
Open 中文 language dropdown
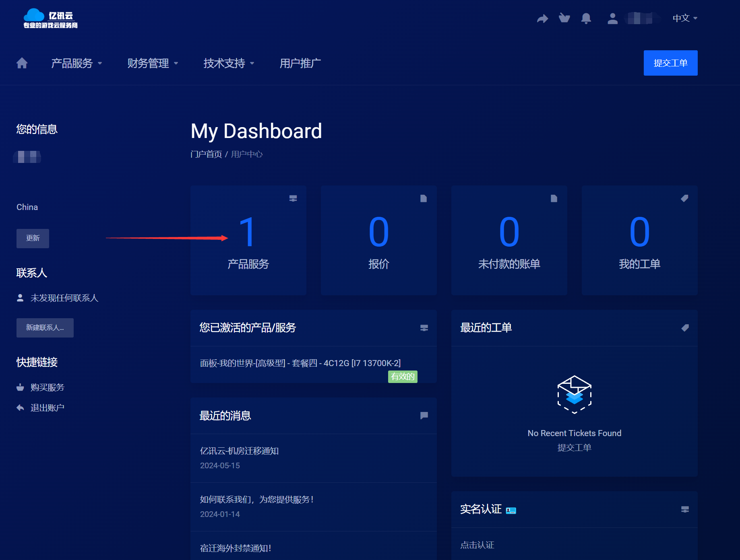pos(685,18)
